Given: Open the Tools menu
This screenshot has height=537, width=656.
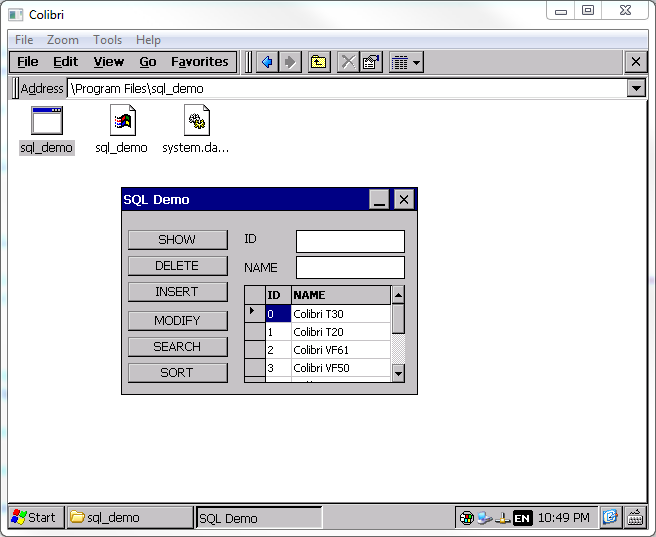Looking at the screenshot, I should [108, 40].
